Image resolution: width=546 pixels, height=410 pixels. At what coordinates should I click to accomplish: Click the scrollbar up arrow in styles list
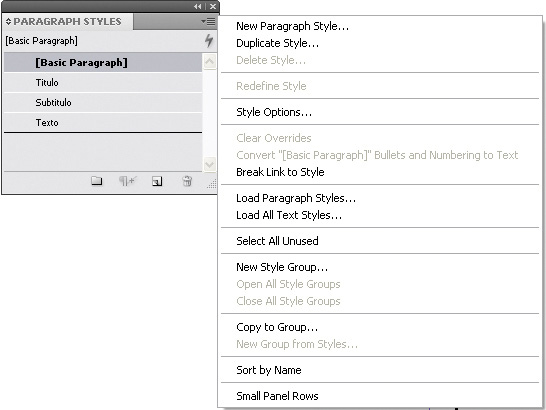(x=209, y=62)
